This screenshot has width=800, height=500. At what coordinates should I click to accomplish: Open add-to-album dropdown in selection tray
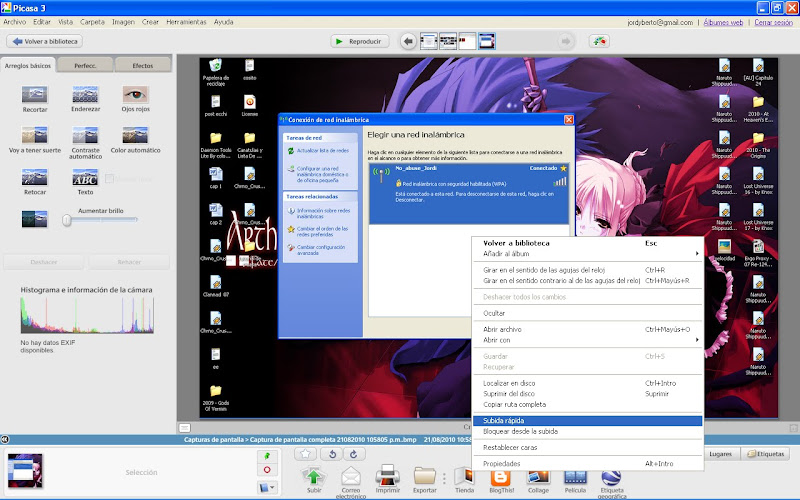coord(267,487)
